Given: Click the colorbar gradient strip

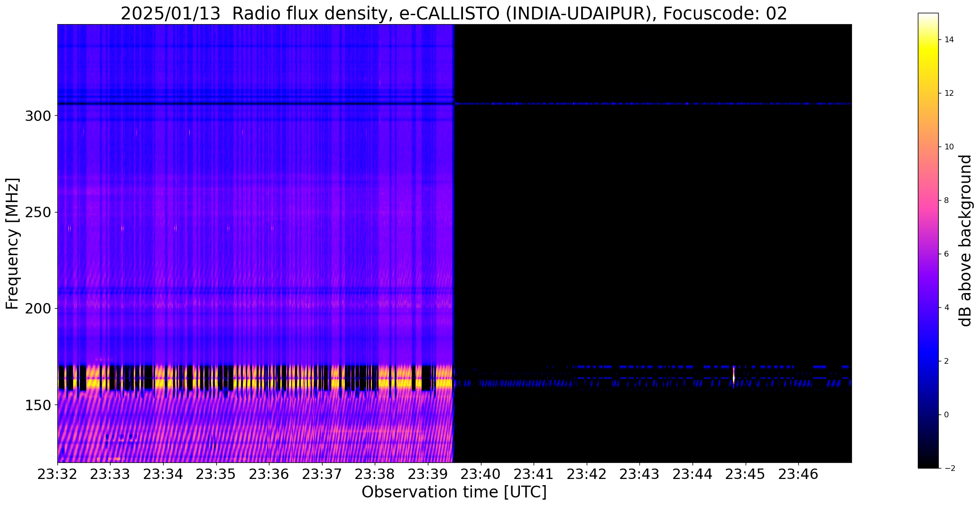Looking at the screenshot, I should click(928, 240).
